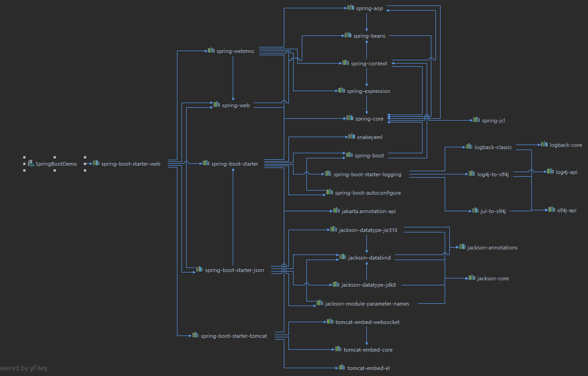
Task: Select the spring-boot-starter-web label
Action: [131, 163]
